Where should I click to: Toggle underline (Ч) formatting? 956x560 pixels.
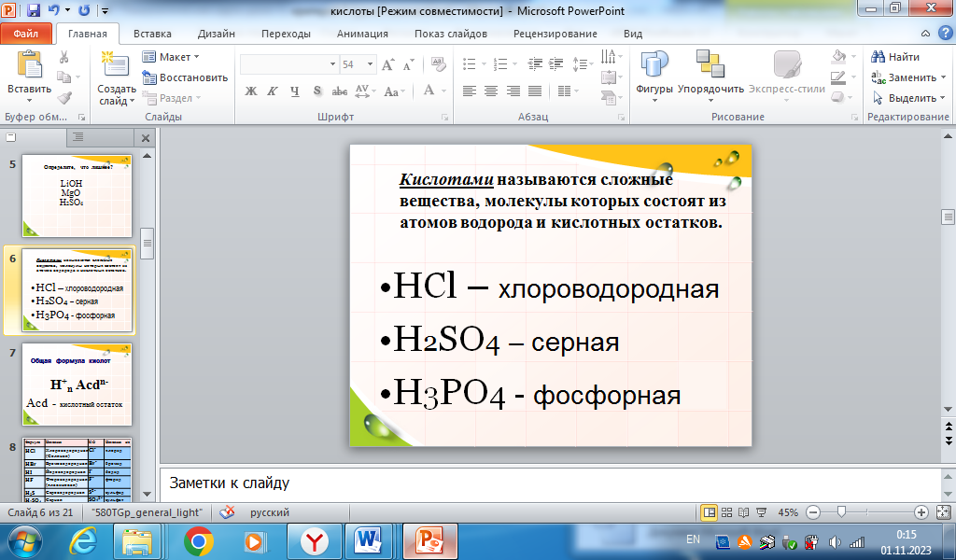(x=294, y=91)
